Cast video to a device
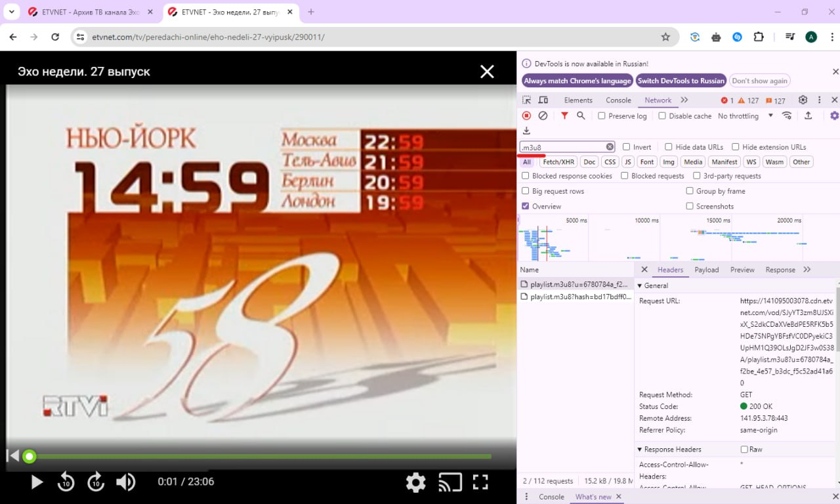The height and width of the screenshot is (504, 840). [x=450, y=482]
